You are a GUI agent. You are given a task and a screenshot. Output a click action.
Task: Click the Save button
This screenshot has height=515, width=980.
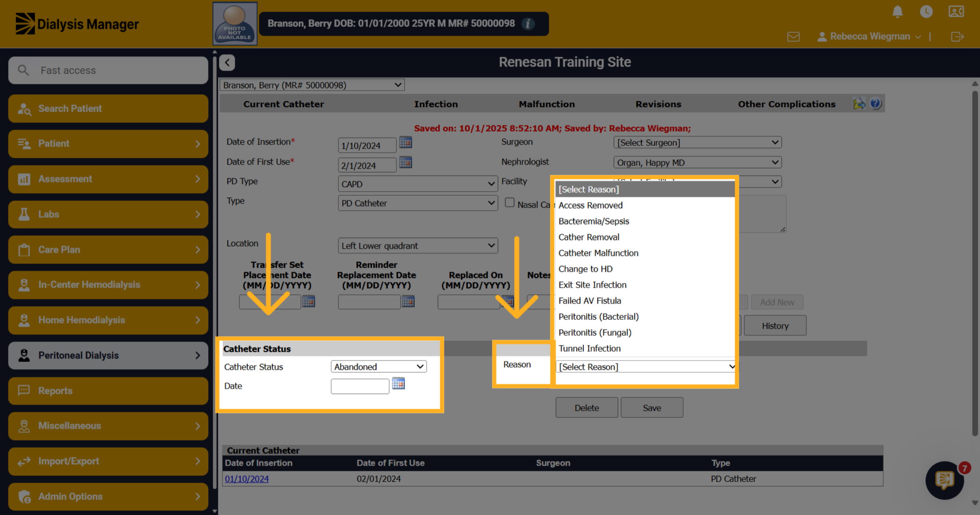pyautogui.click(x=652, y=408)
